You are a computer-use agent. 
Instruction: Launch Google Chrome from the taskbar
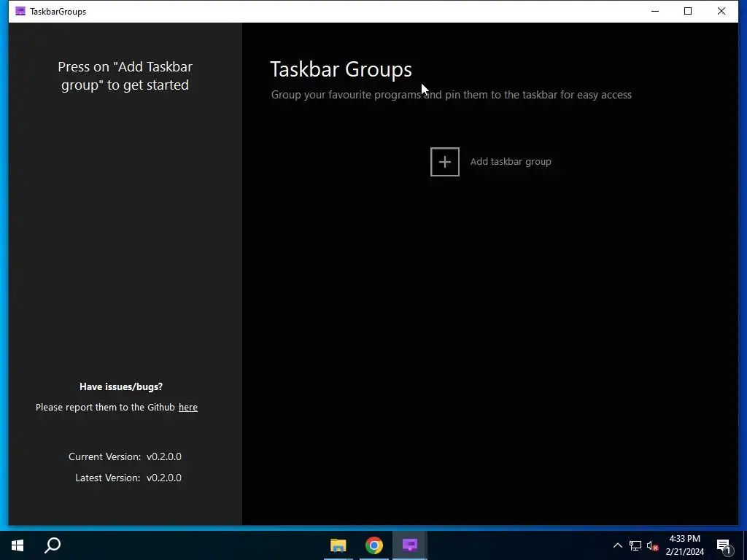pyautogui.click(x=374, y=545)
